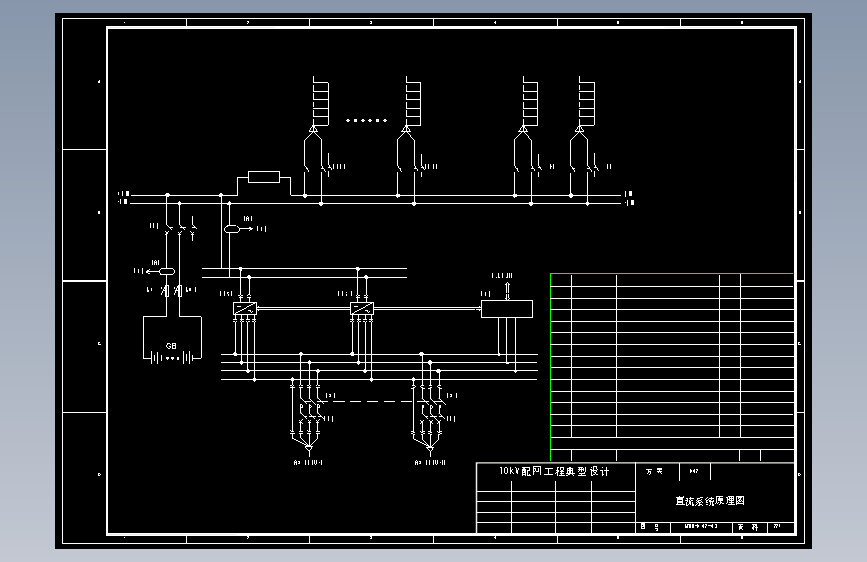Click the drawing name "直流系统原理图"
The width and height of the screenshot is (867, 562).
710,501
